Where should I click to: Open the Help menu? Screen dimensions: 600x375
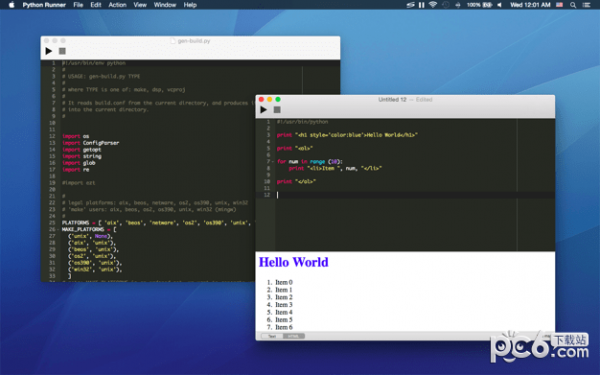coord(190,5)
